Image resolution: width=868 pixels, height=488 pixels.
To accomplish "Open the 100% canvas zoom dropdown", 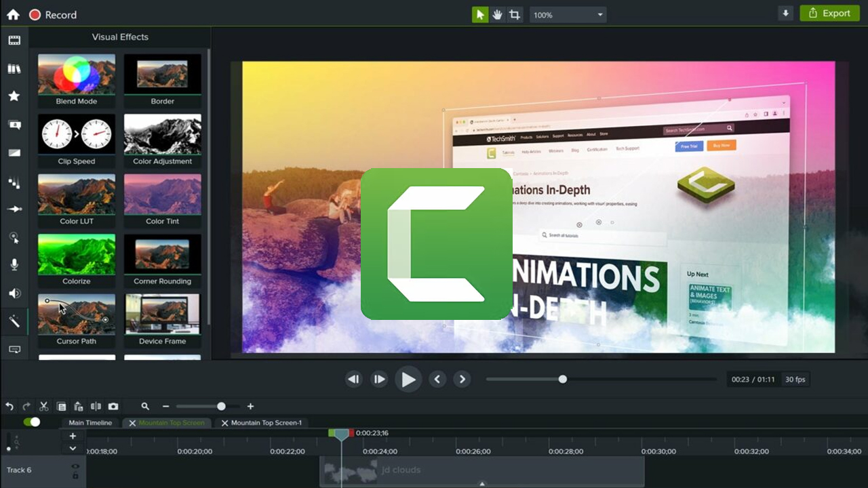I will pos(568,15).
